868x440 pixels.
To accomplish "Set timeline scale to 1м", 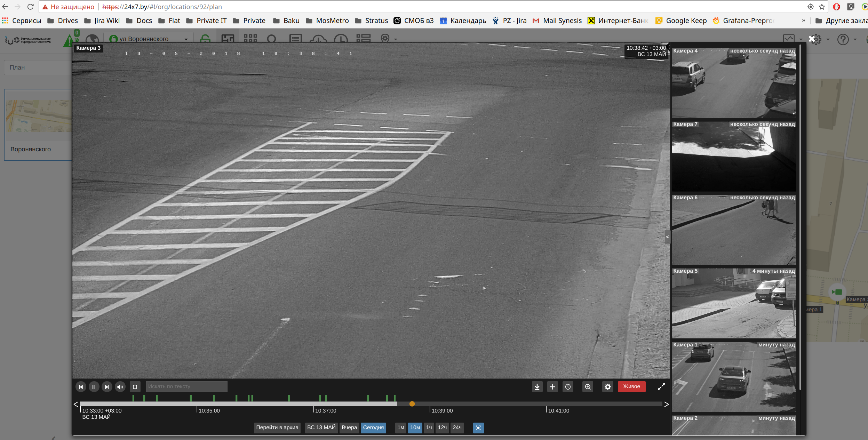I will point(401,427).
